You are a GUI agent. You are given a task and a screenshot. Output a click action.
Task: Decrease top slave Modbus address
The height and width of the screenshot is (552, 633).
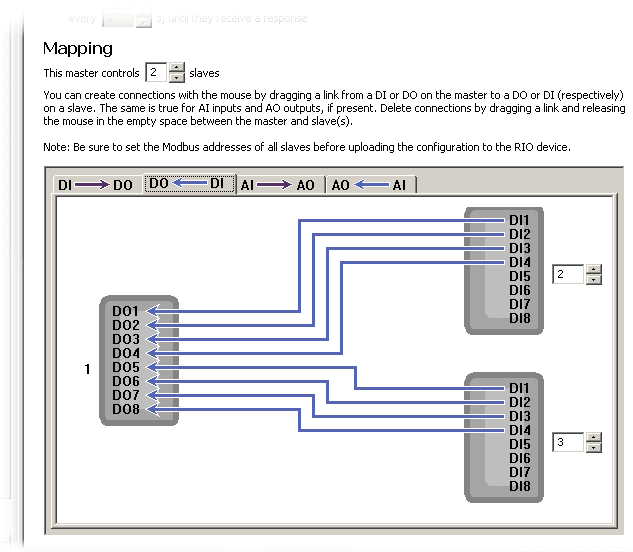(594, 279)
